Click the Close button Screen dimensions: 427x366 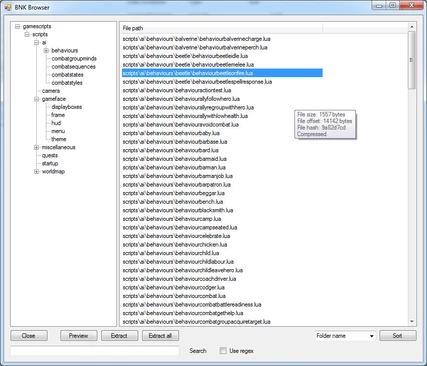(29, 335)
